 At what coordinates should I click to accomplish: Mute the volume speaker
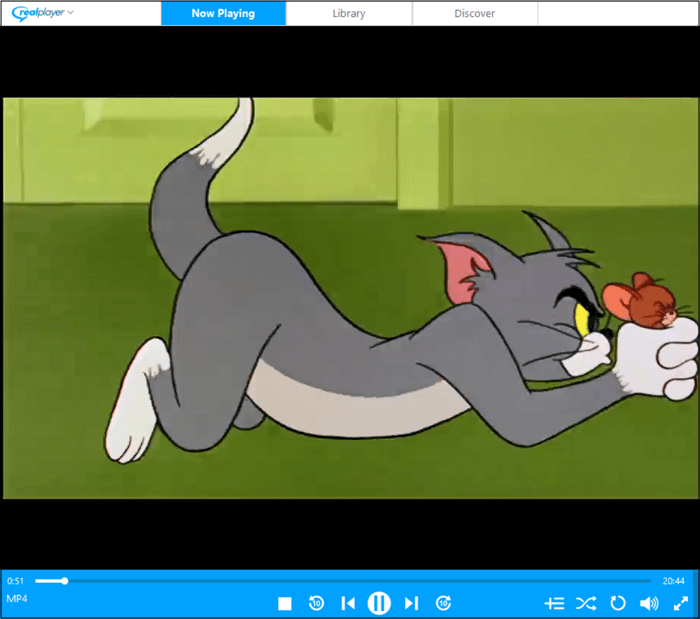coord(649,603)
